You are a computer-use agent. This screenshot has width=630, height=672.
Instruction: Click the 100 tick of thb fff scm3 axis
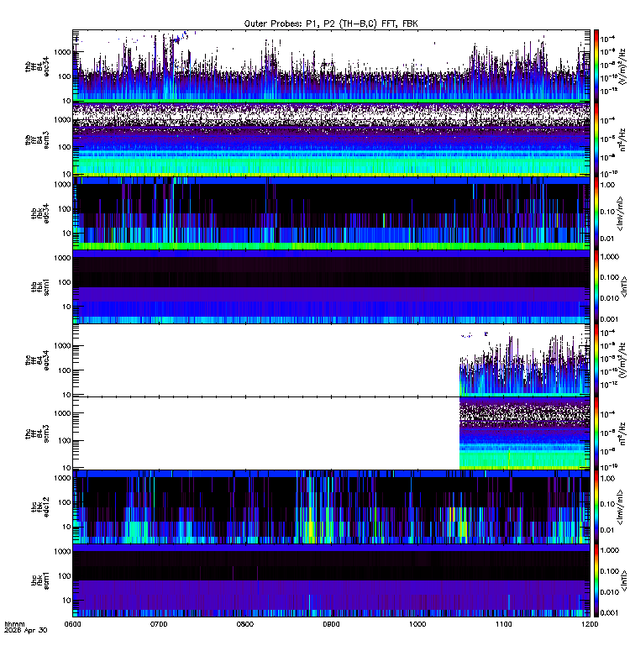click(x=65, y=147)
